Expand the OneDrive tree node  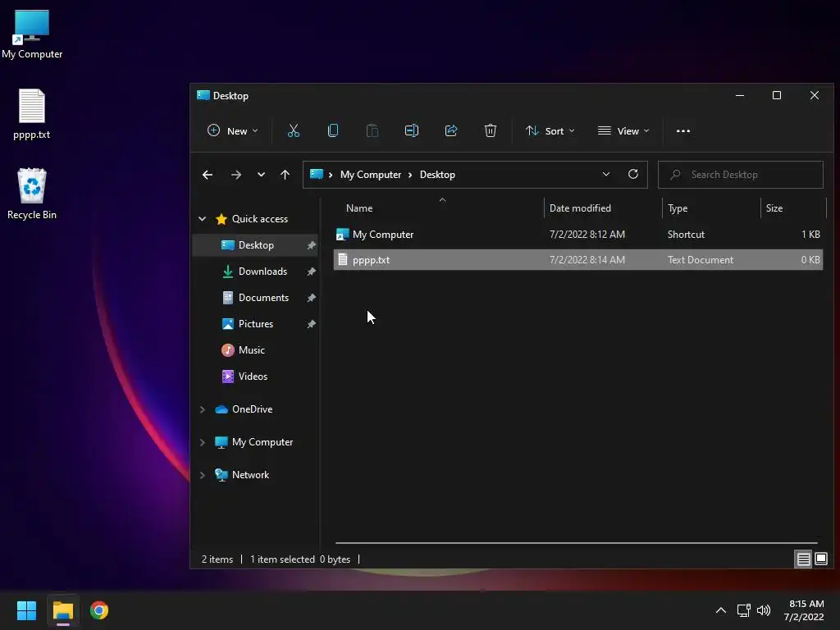click(202, 409)
